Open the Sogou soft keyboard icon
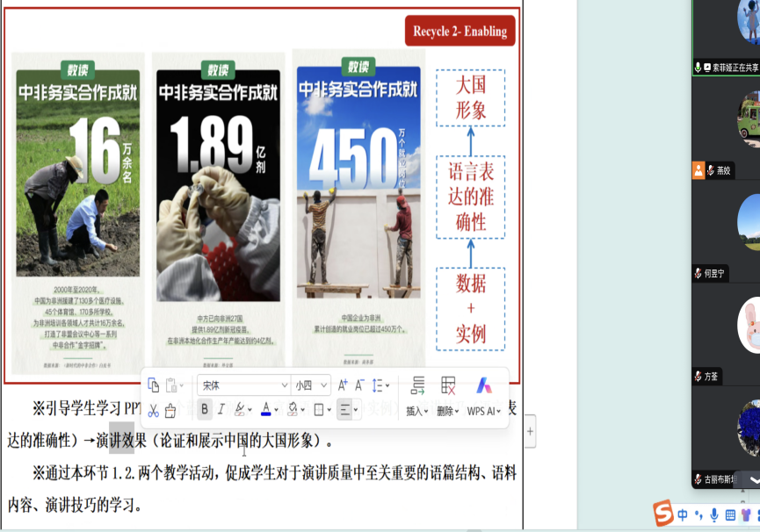Screen dimensions: 760x532 pyautogui.click(x=730, y=515)
